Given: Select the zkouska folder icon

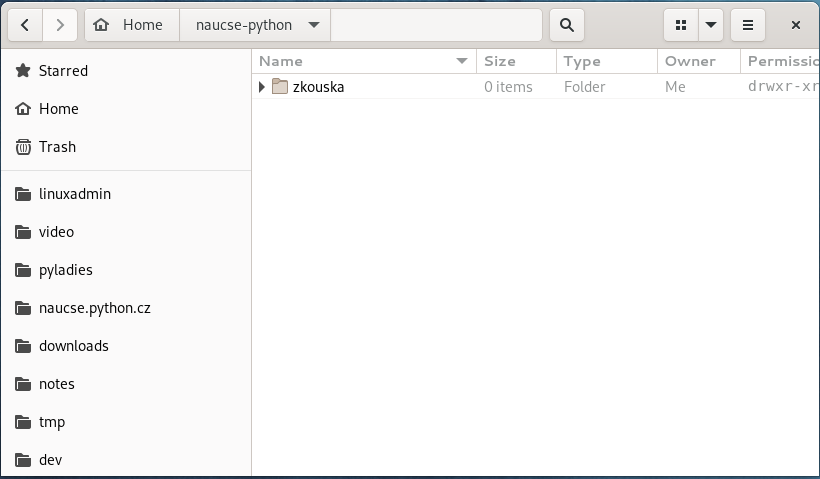Looking at the screenshot, I should 280,87.
